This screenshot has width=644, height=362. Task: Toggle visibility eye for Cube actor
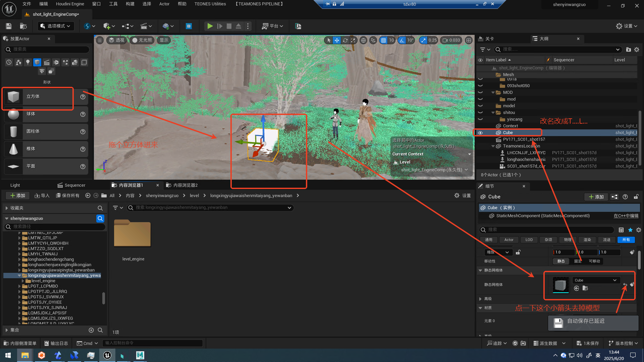[x=480, y=133]
